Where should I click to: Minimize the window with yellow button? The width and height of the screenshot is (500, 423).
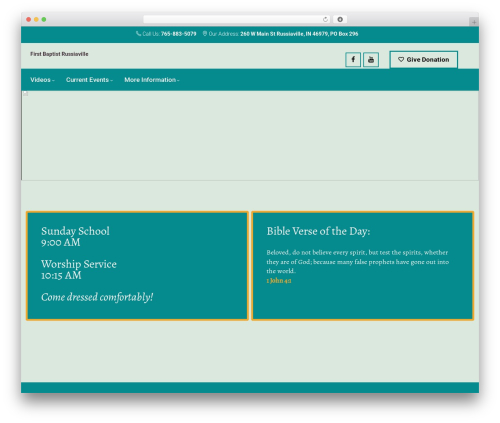(36, 20)
